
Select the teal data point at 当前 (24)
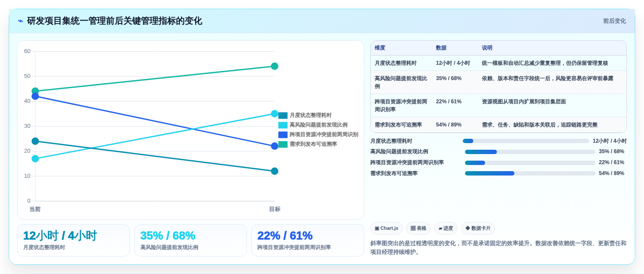click(35, 141)
